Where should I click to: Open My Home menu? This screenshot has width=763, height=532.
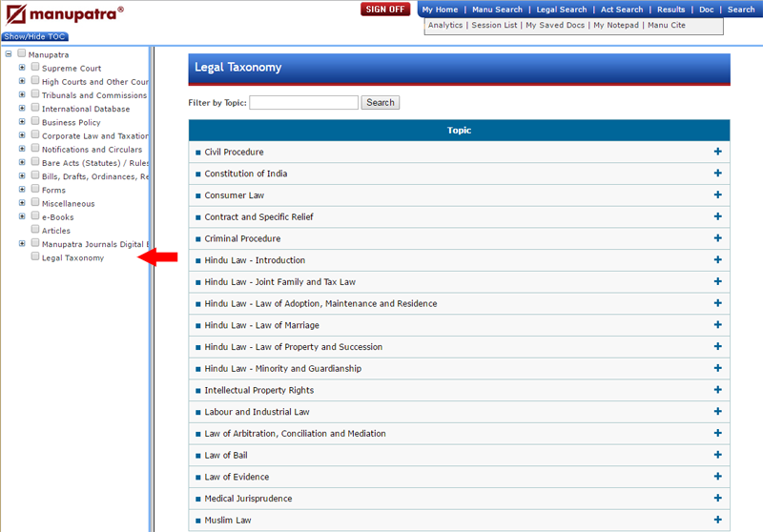click(440, 10)
